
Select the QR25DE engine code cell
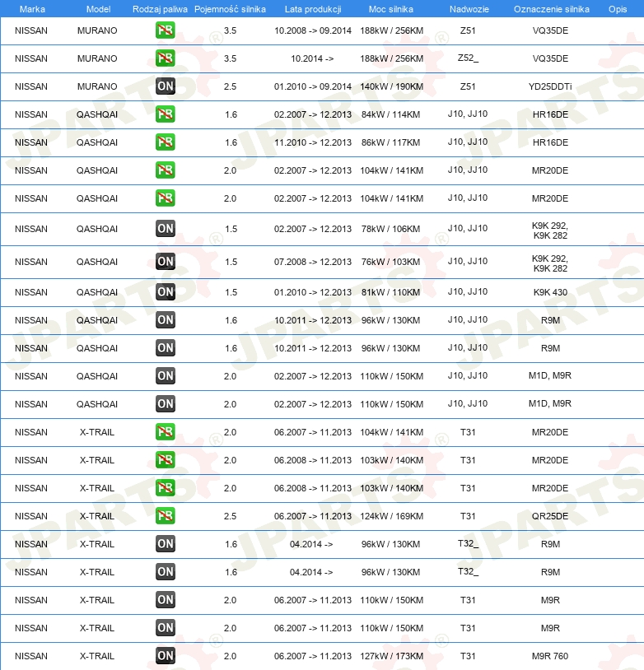(550, 516)
